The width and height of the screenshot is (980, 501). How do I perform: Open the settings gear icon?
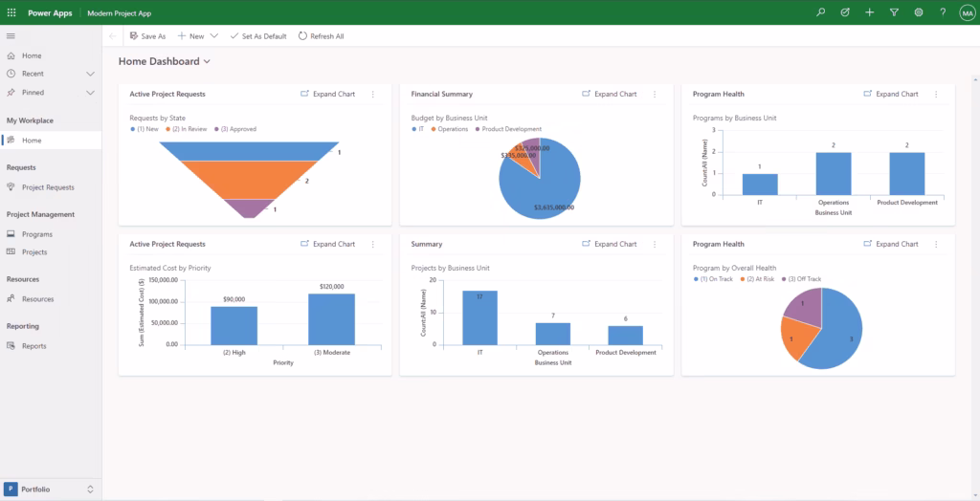pyautogui.click(x=918, y=12)
